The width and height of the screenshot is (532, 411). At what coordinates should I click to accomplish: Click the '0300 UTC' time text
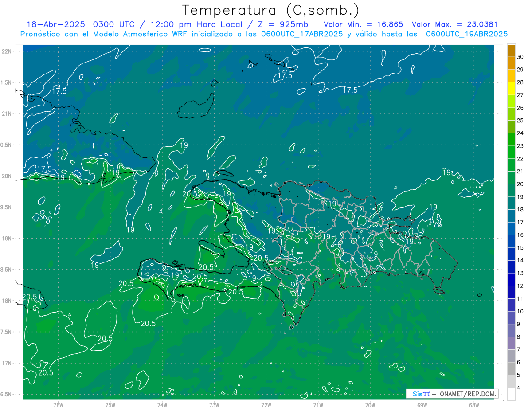[116, 24]
